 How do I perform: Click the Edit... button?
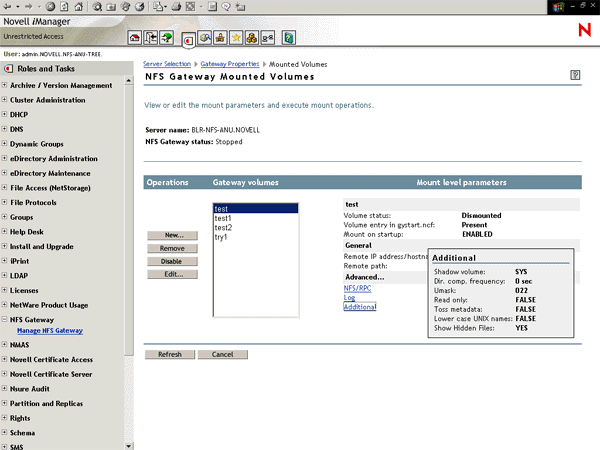tap(173, 274)
